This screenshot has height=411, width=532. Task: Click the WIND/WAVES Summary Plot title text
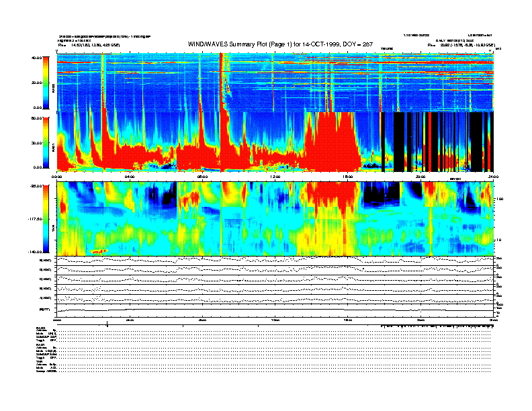click(x=280, y=44)
